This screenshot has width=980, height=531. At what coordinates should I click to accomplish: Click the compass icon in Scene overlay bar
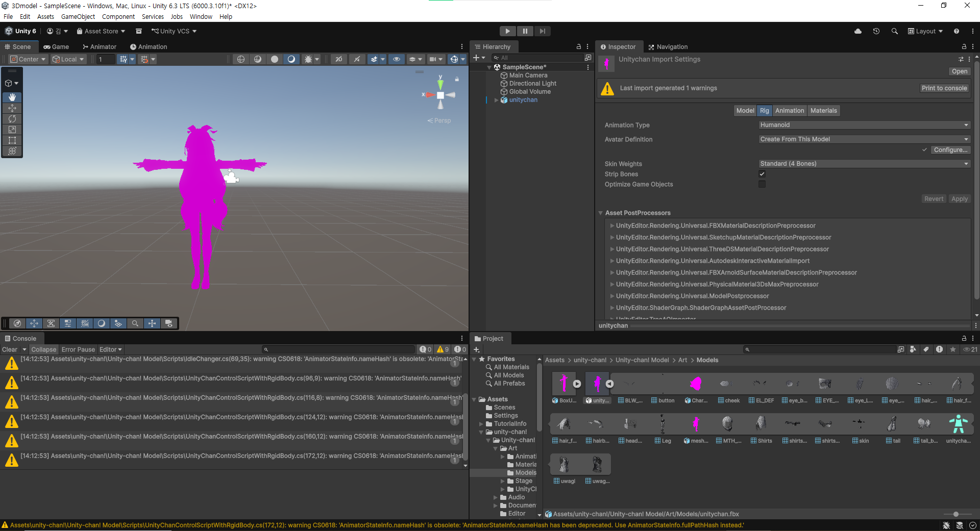[x=17, y=323]
